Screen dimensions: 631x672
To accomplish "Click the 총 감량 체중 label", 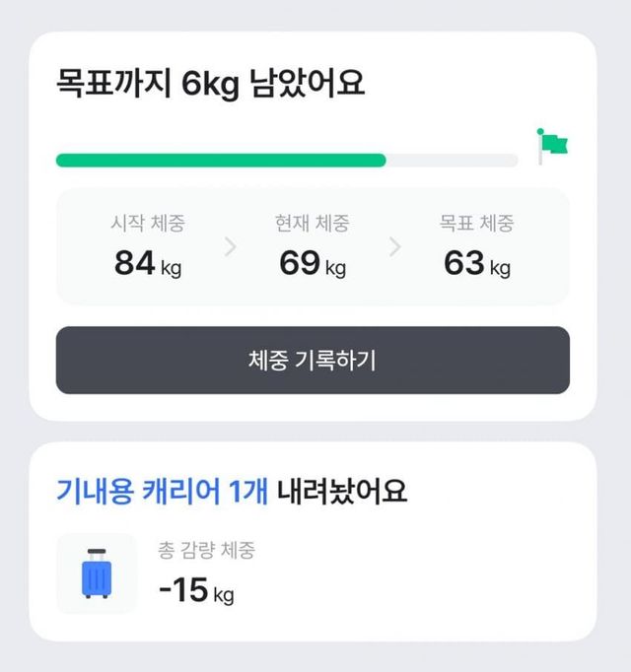I will (206, 550).
